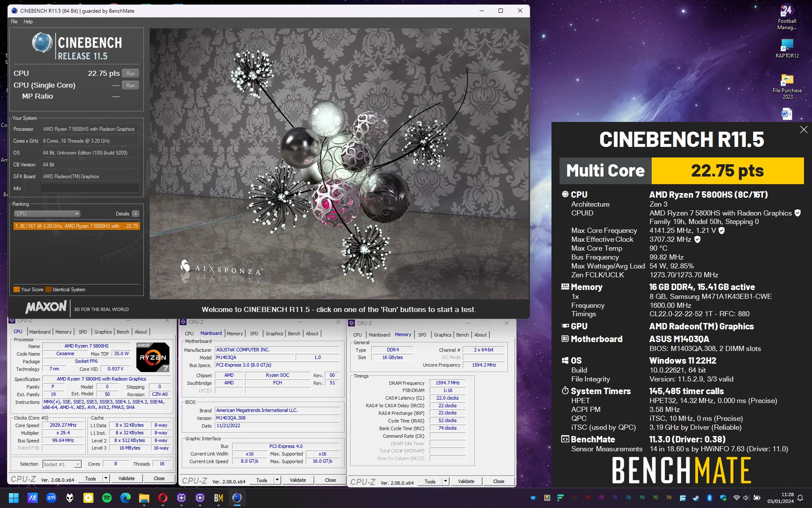
Task: Open the notification bell
Action: [800, 498]
